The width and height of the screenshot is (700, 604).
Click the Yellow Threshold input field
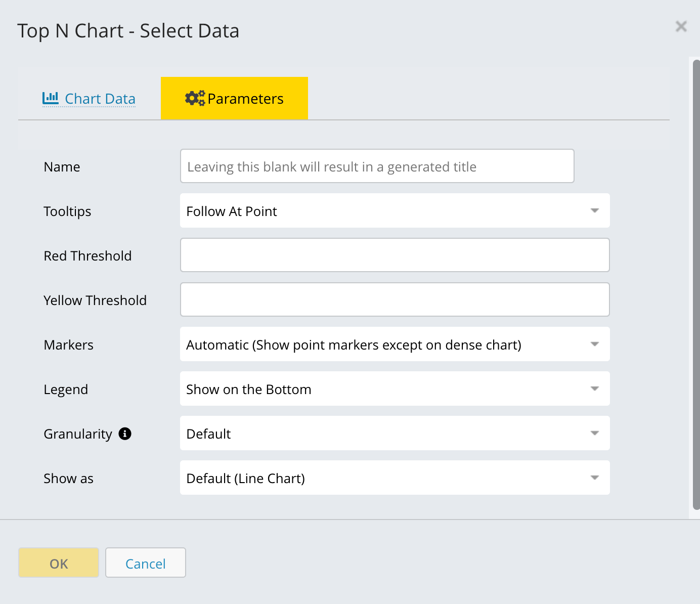[x=395, y=299]
